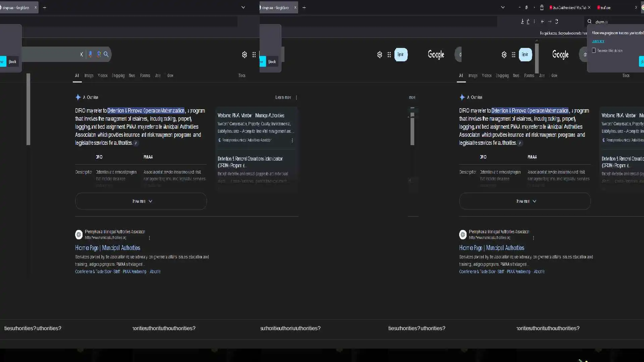The width and height of the screenshot is (644, 362).
Task: Click the magnifier inside the Google search box
Action: click(x=106, y=54)
